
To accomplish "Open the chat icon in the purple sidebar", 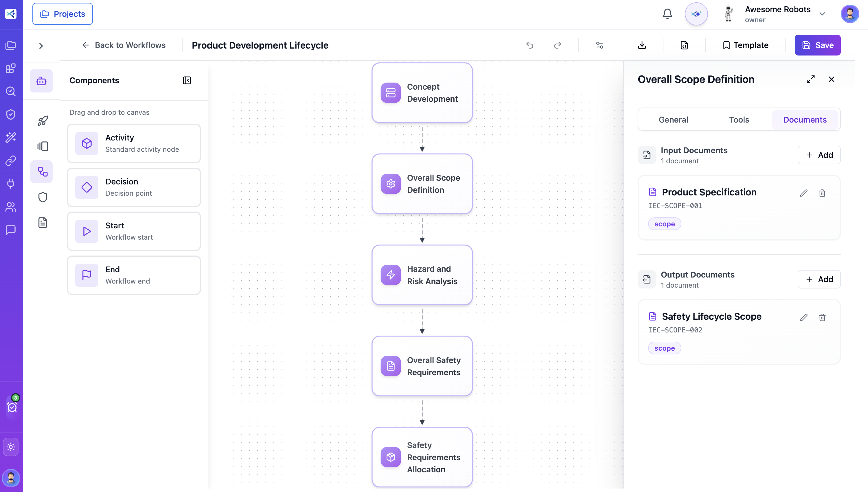I will click(10, 230).
